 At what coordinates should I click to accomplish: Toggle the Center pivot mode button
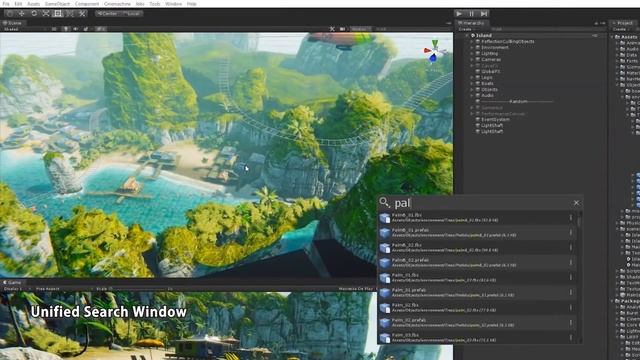pos(107,13)
